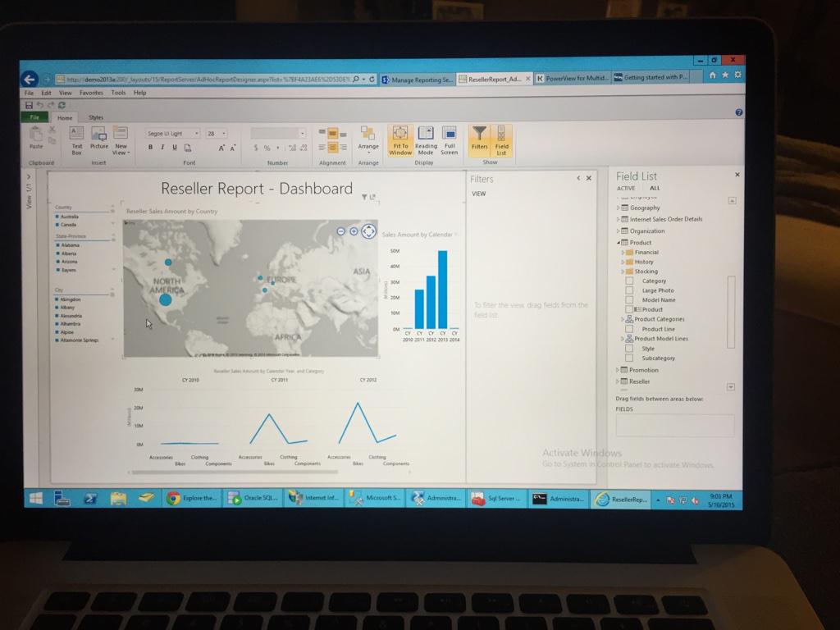Expand the Financial folder
Image resolution: width=840 pixels, height=630 pixels.
pos(623,253)
